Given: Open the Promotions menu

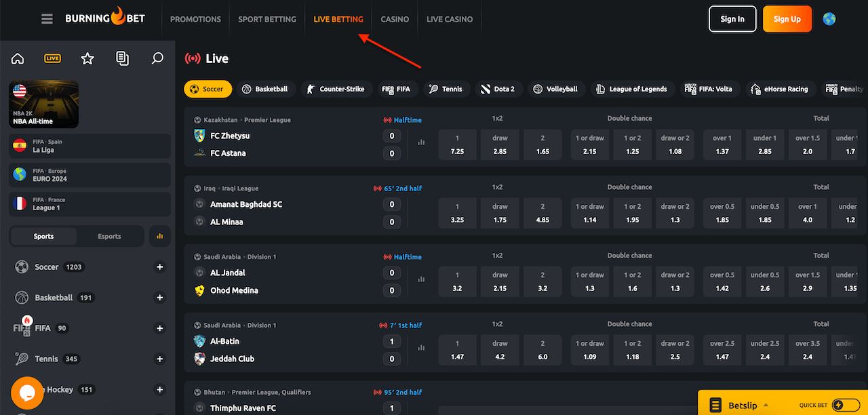Looking at the screenshot, I should [x=195, y=19].
